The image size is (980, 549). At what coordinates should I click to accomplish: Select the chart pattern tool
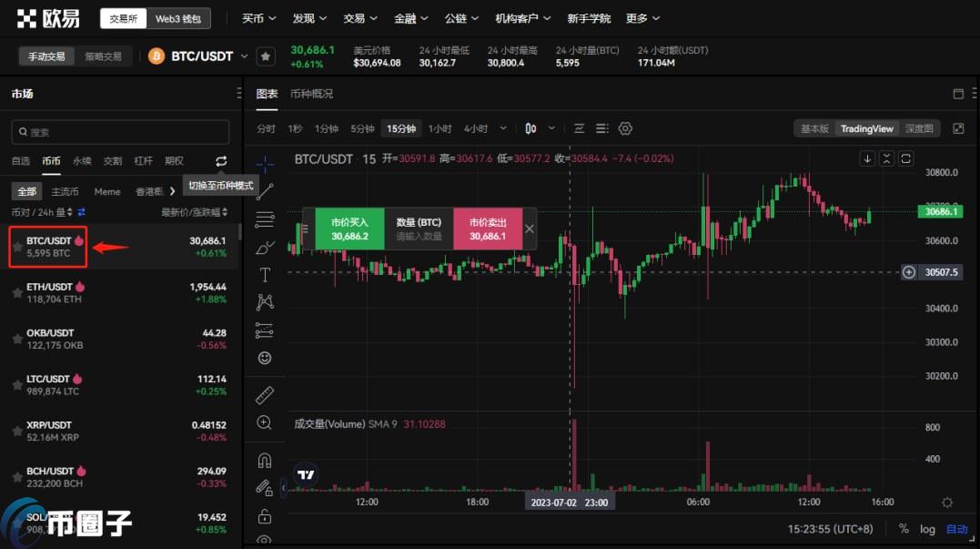tap(265, 302)
